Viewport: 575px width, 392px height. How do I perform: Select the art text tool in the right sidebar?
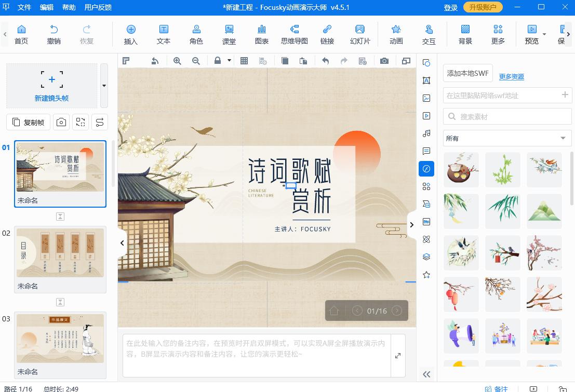pos(426,80)
